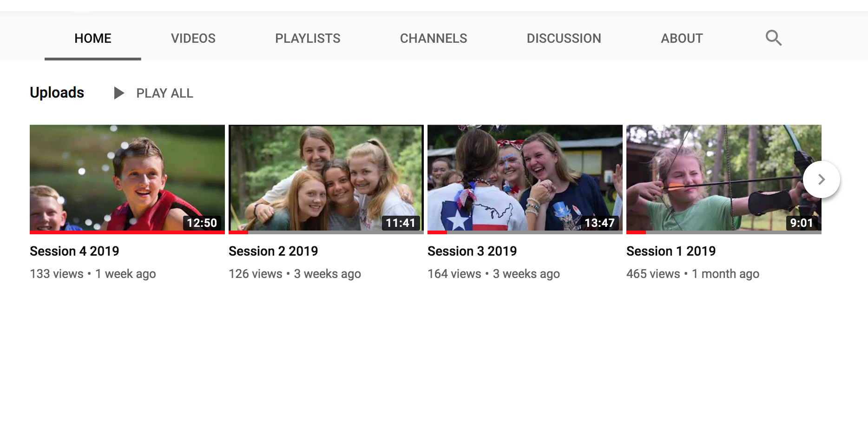Open the Playlists tab
The image size is (868, 423).
(308, 38)
